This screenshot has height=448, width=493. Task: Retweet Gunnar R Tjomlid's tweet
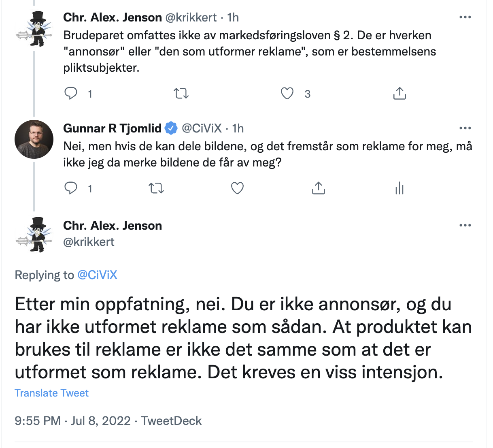coord(156,188)
